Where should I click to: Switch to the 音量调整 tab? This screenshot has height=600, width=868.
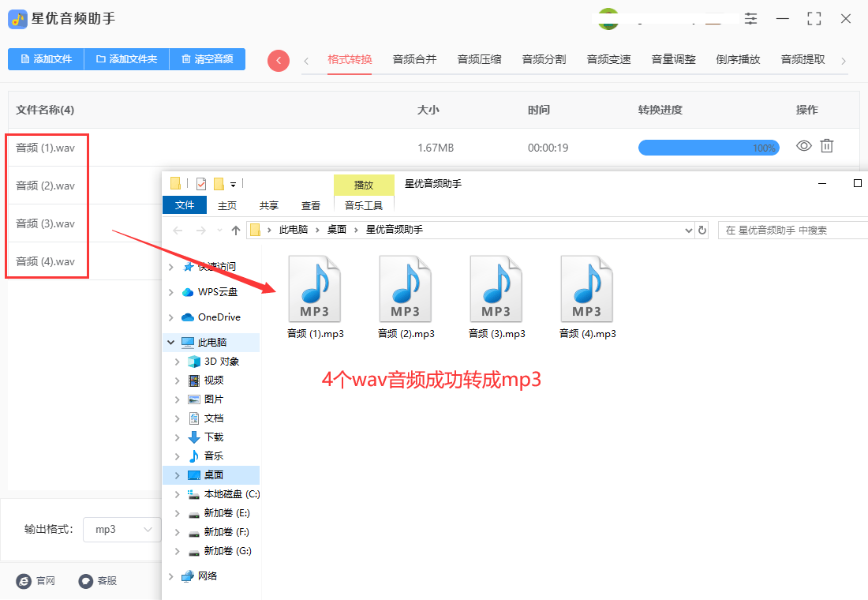pos(674,59)
